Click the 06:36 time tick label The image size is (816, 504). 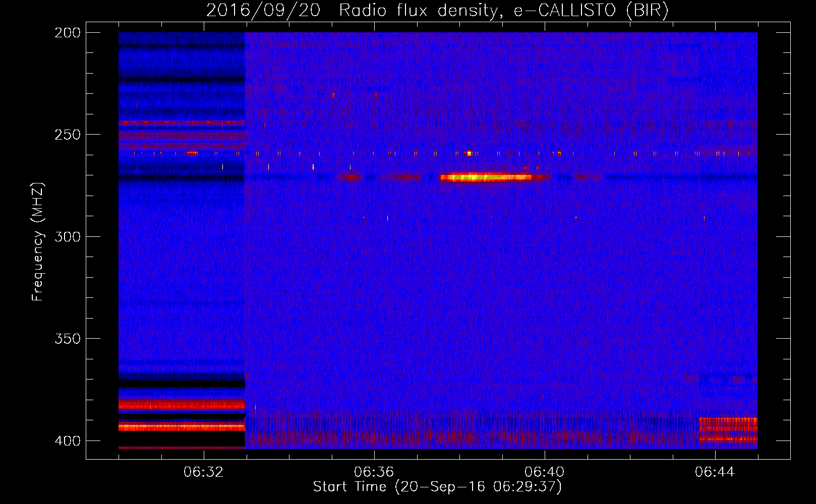tap(374, 472)
